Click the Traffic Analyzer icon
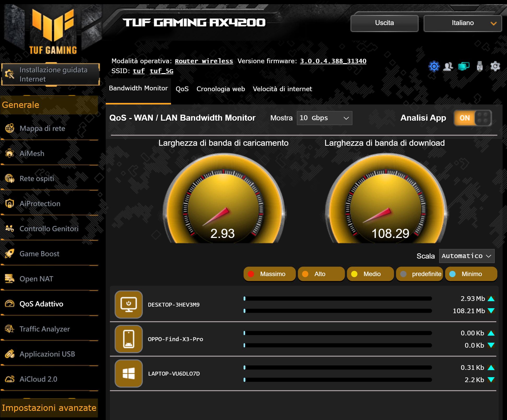The height and width of the screenshot is (420, 507). (x=10, y=329)
